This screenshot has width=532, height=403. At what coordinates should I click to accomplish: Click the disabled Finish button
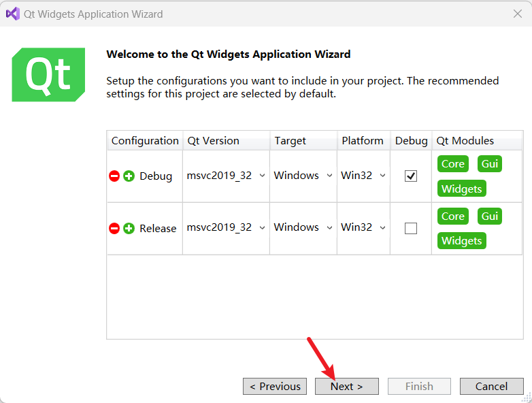(419, 387)
